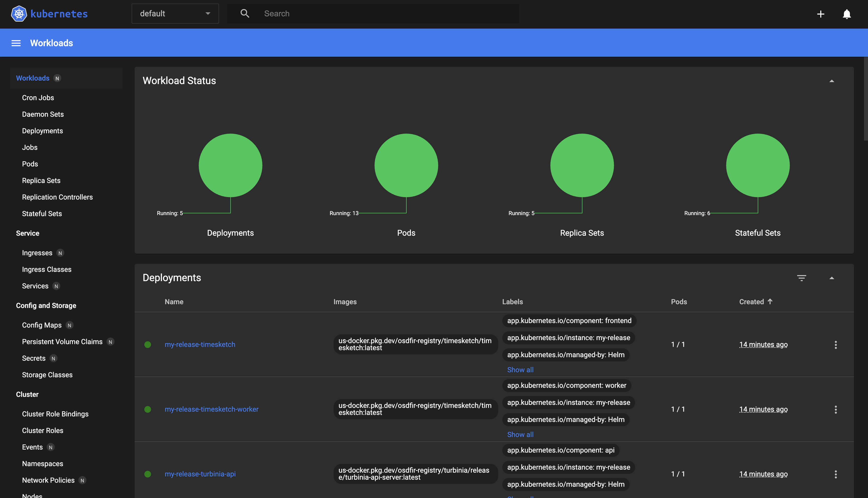The height and width of the screenshot is (498, 868).
Task: Click the N badge beside Network Policies
Action: tap(82, 481)
